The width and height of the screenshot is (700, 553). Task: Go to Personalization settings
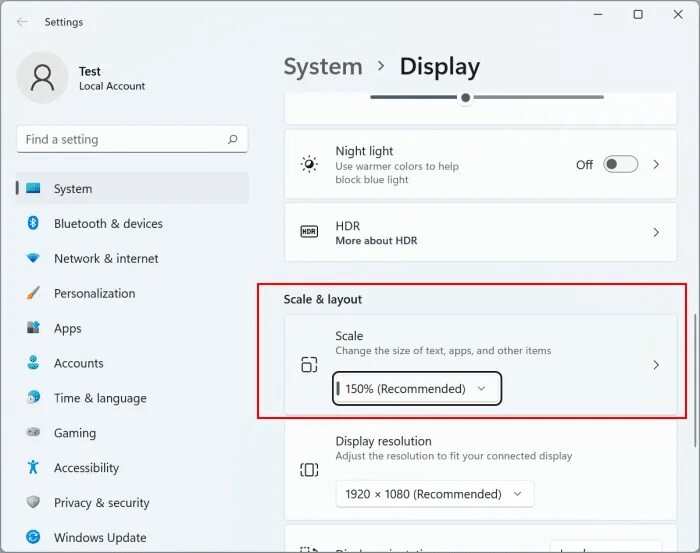pyautogui.click(x=132, y=293)
